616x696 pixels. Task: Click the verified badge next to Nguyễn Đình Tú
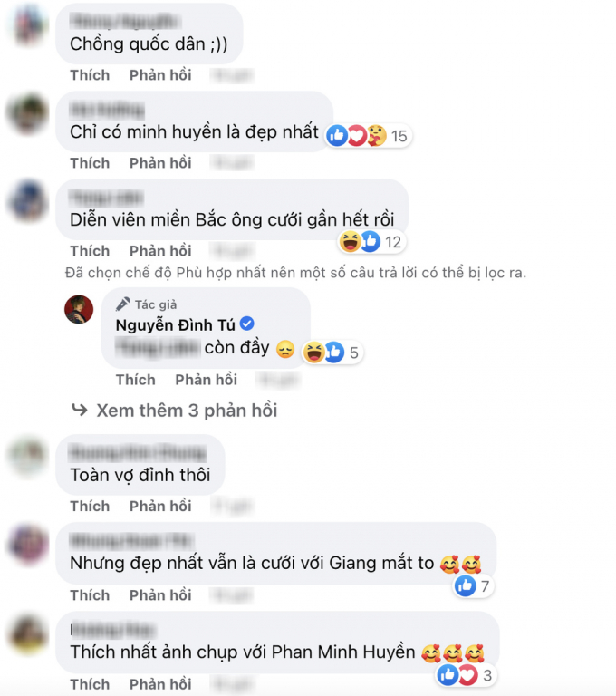click(246, 324)
